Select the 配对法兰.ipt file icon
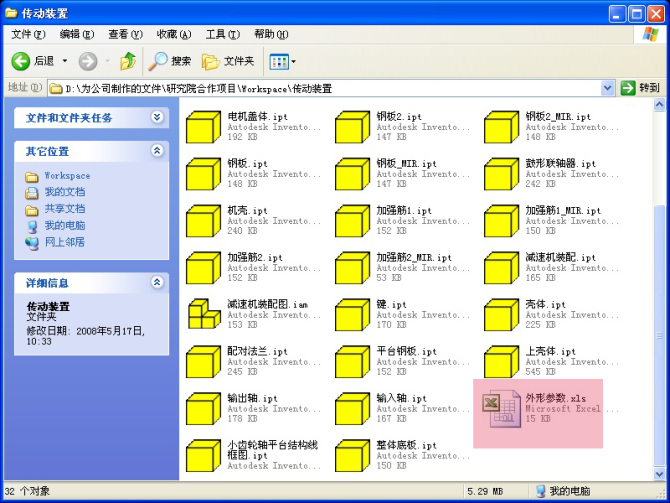The image size is (670, 503). [203, 362]
